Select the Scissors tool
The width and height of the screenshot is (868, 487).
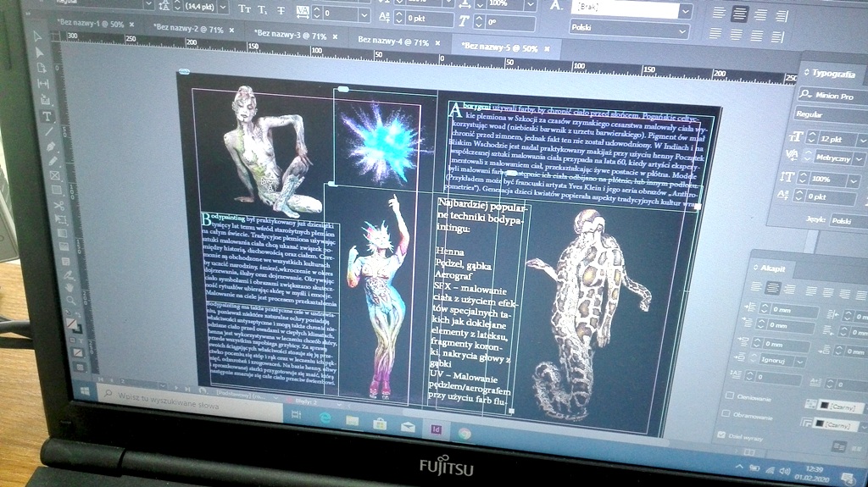[x=58, y=205]
